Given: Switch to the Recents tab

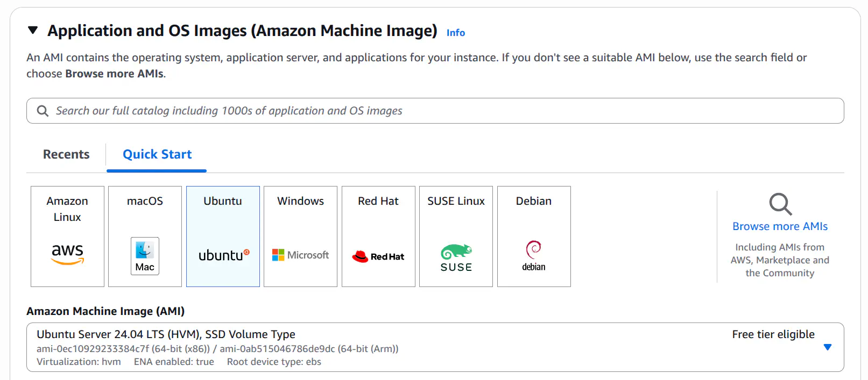Looking at the screenshot, I should coord(66,154).
